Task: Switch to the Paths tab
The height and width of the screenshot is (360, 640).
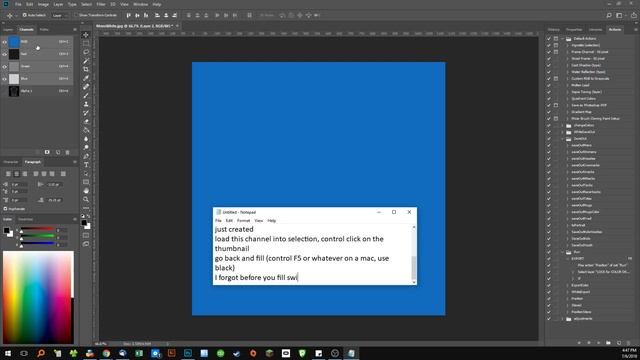Action: tap(44, 29)
